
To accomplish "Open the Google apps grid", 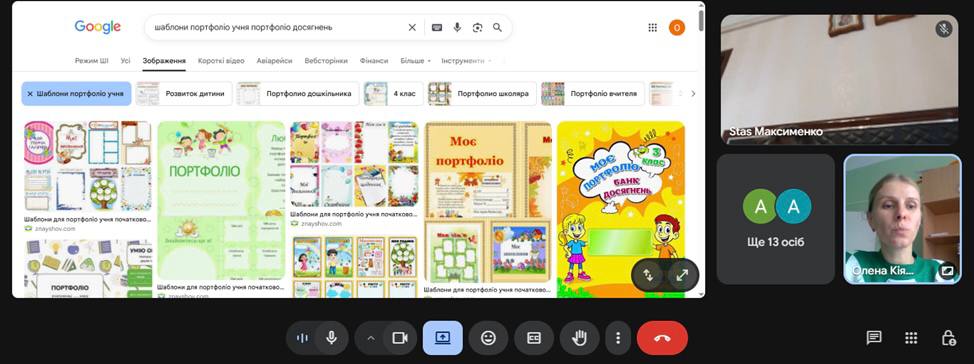I will (653, 27).
